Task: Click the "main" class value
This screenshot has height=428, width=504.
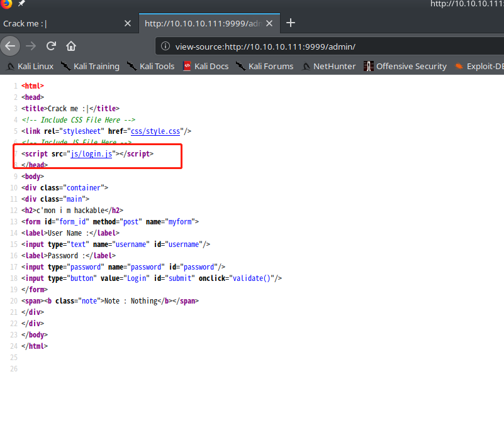Action: (x=74, y=199)
